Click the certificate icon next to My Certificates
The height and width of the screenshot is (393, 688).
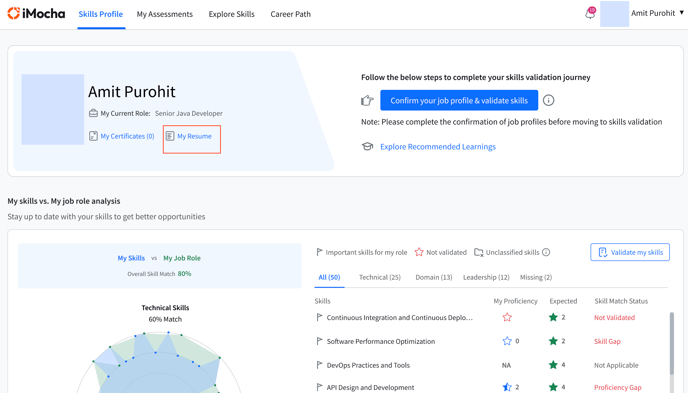coord(93,136)
